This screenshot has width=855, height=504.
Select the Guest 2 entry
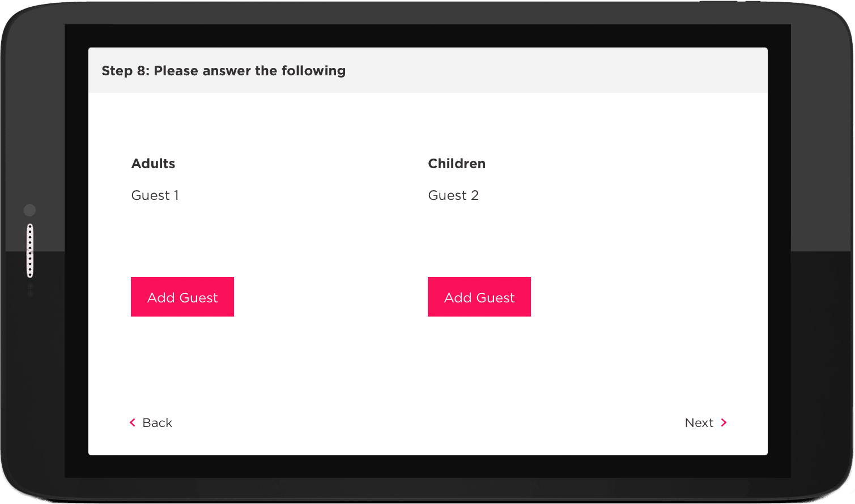453,195
